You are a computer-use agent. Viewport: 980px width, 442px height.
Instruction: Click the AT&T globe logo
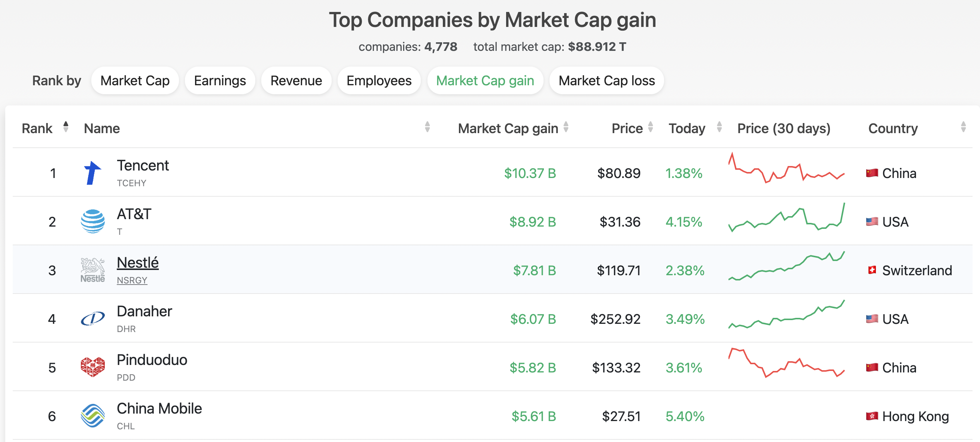(x=92, y=221)
